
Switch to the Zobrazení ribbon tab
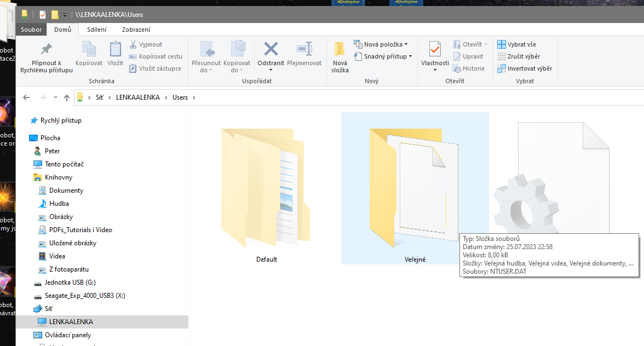pos(136,30)
